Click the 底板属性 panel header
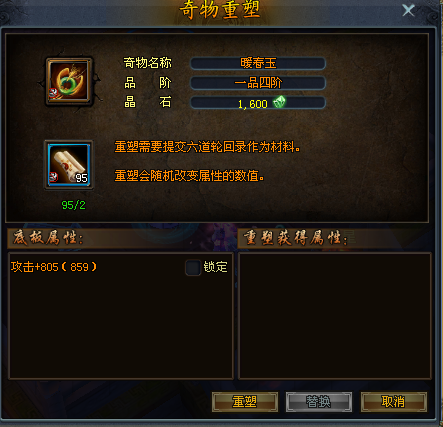This screenshot has width=443, height=427. tap(49, 238)
